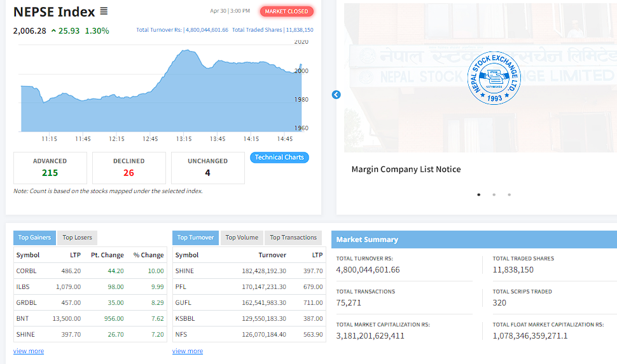Click the Apr 30 3:00 PM timestamp
This screenshot has width=617, height=364.
click(x=230, y=11)
